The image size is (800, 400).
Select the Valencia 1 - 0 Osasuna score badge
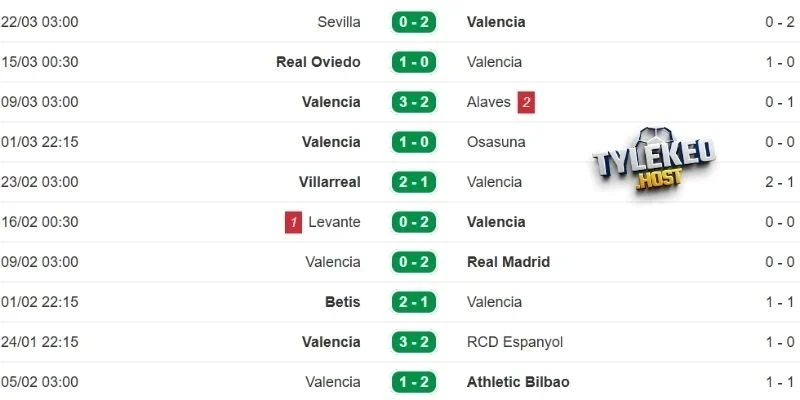[x=413, y=142]
